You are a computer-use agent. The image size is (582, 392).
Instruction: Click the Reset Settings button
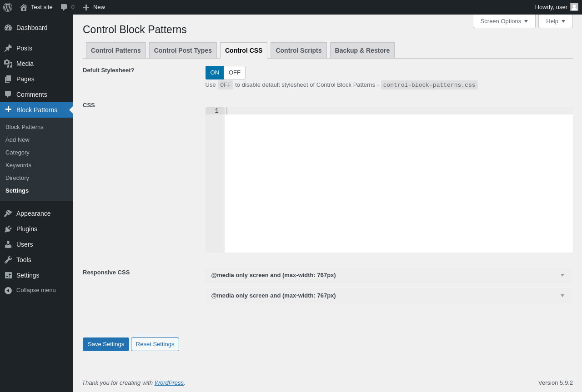click(x=155, y=344)
